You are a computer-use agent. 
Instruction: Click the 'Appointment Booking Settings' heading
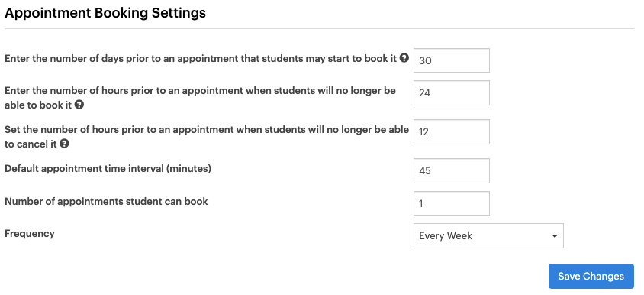point(105,13)
